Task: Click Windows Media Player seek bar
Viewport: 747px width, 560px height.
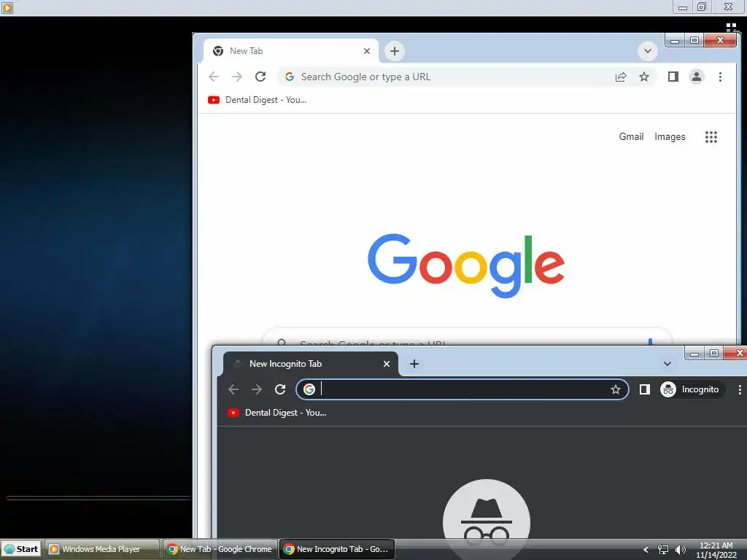Action: click(98, 497)
